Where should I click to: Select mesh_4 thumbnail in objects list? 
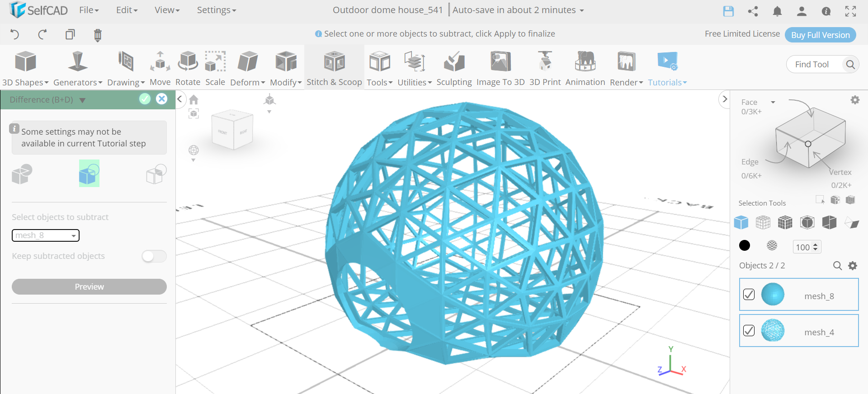point(773,331)
